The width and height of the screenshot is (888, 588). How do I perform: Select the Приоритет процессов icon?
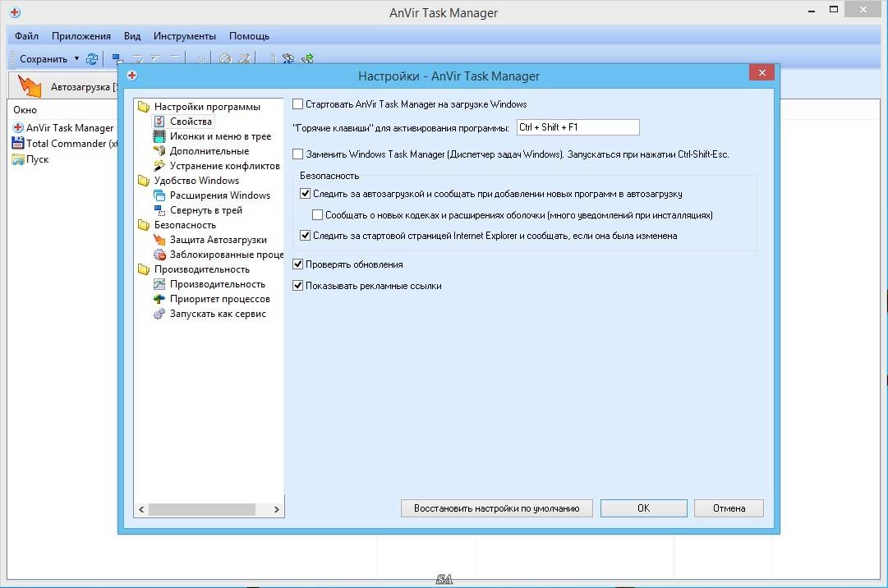pos(159,299)
